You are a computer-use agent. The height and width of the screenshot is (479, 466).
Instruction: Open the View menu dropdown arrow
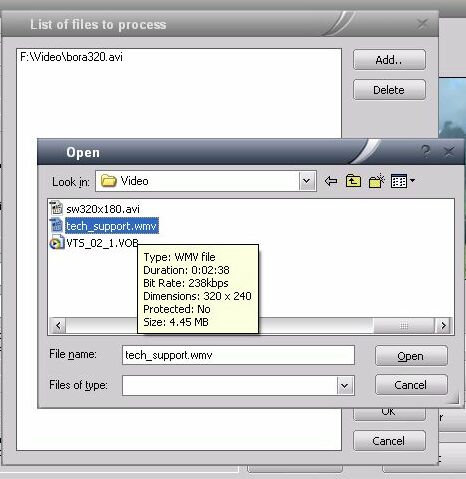pyautogui.click(x=412, y=181)
